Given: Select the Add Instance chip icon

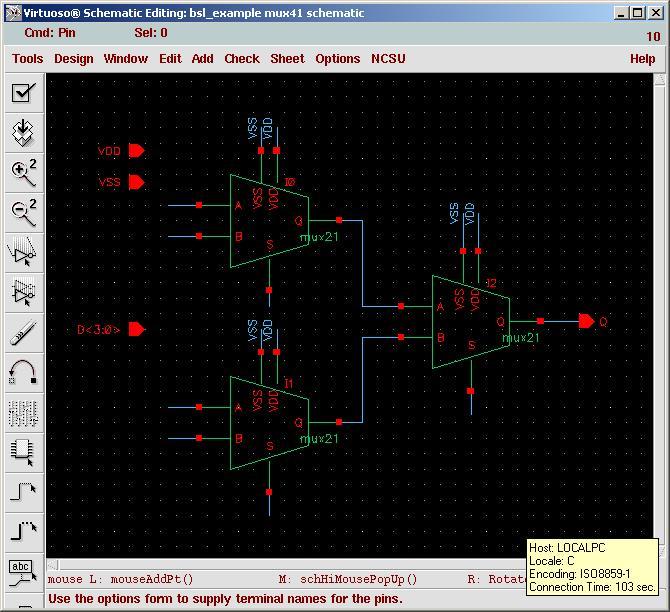Looking at the screenshot, I should pos(24,453).
